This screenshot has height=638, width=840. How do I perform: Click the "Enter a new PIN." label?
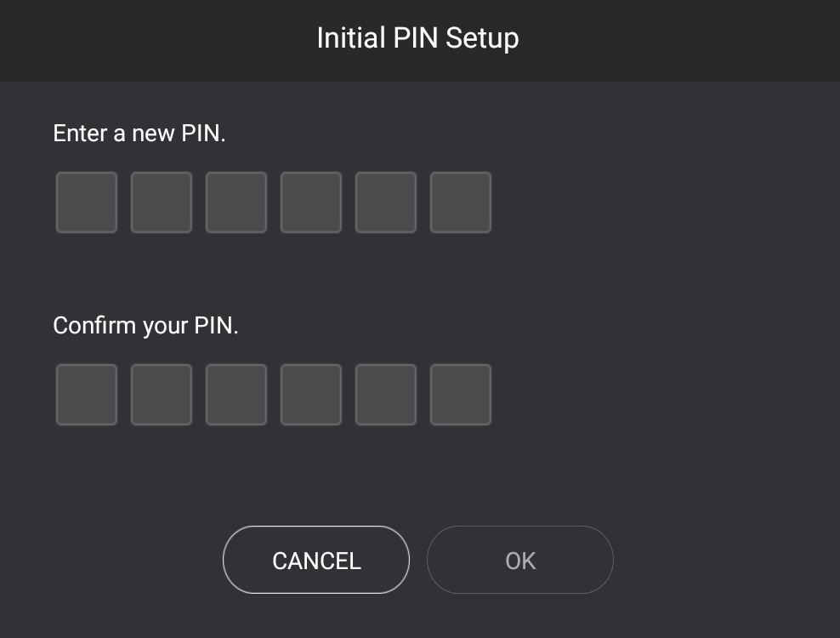[139, 134]
